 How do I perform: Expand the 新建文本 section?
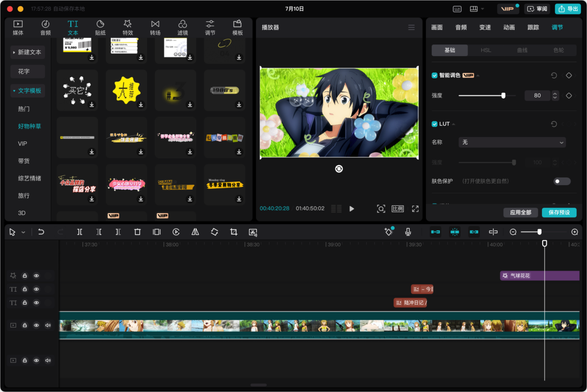(27, 52)
